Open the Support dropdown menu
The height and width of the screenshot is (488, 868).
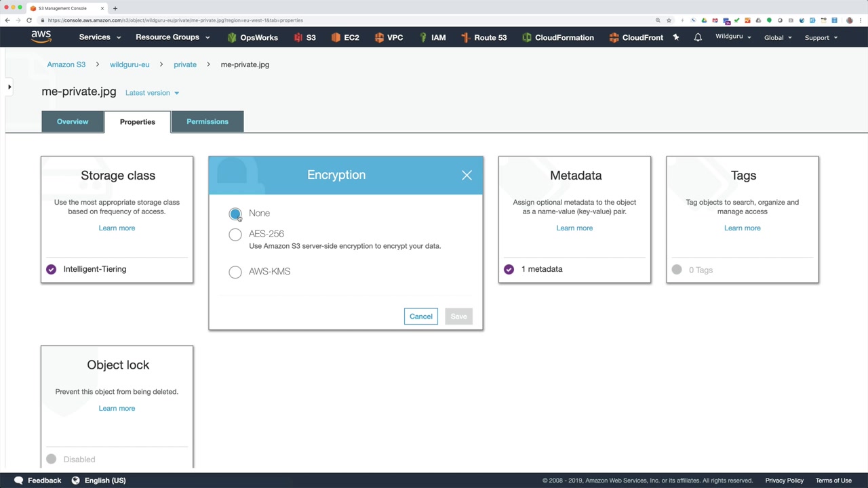(x=821, y=37)
